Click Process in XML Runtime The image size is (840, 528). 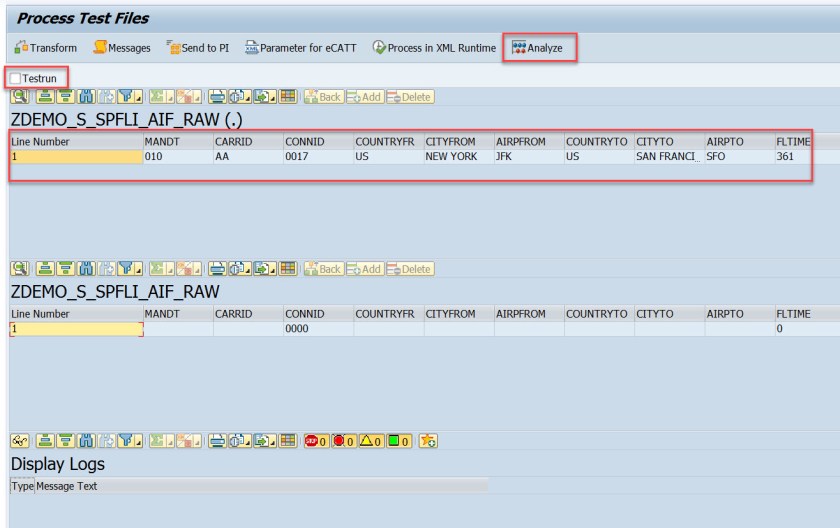coord(434,48)
